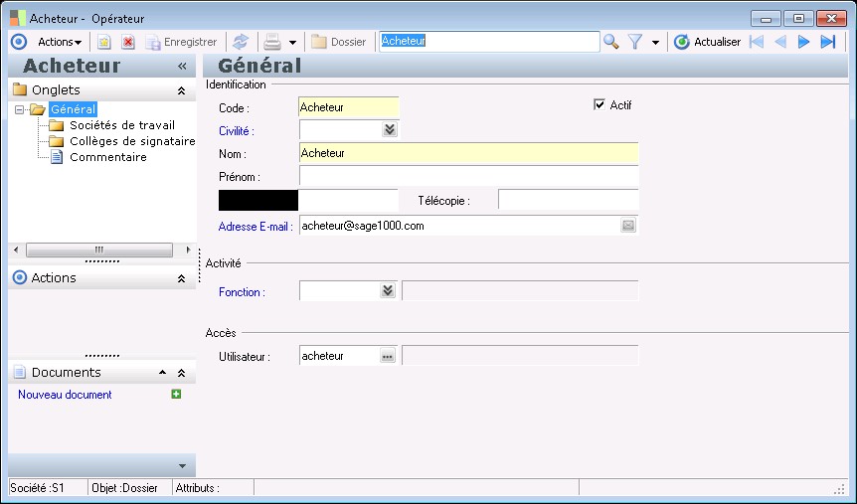Open the Collèges de signataire tab
The image size is (857, 504).
pyautogui.click(x=132, y=141)
